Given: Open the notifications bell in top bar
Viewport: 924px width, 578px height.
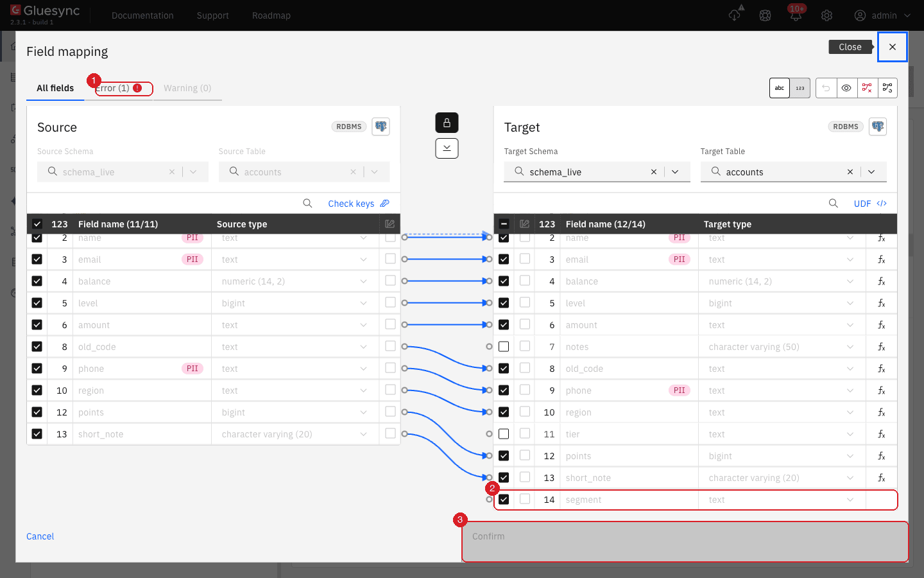Looking at the screenshot, I should point(796,15).
